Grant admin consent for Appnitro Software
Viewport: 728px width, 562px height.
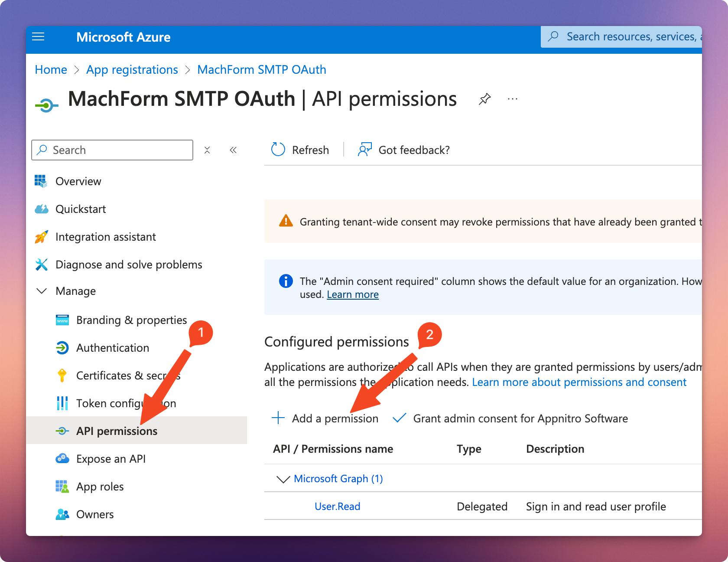click(x=510, y=418)
